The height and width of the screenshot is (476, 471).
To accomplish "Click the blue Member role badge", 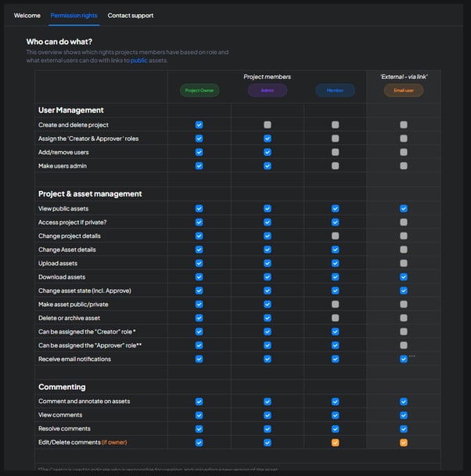I will coord(335,91).
